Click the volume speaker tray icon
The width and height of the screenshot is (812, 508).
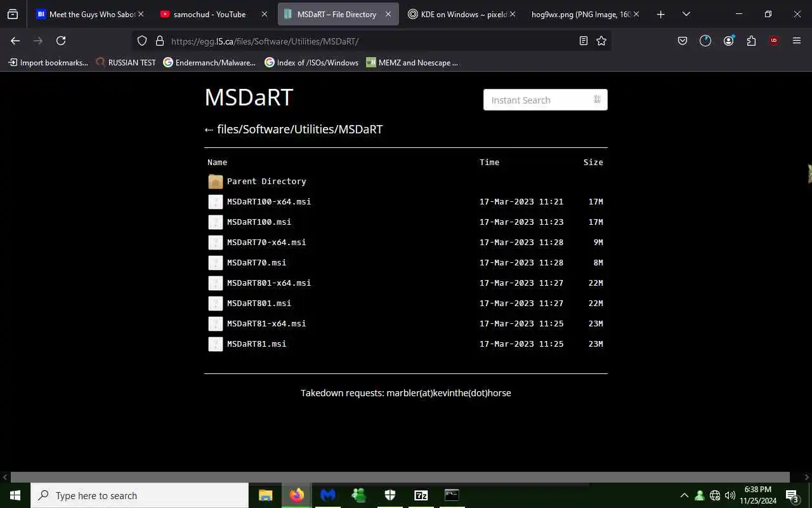(730, 495)
